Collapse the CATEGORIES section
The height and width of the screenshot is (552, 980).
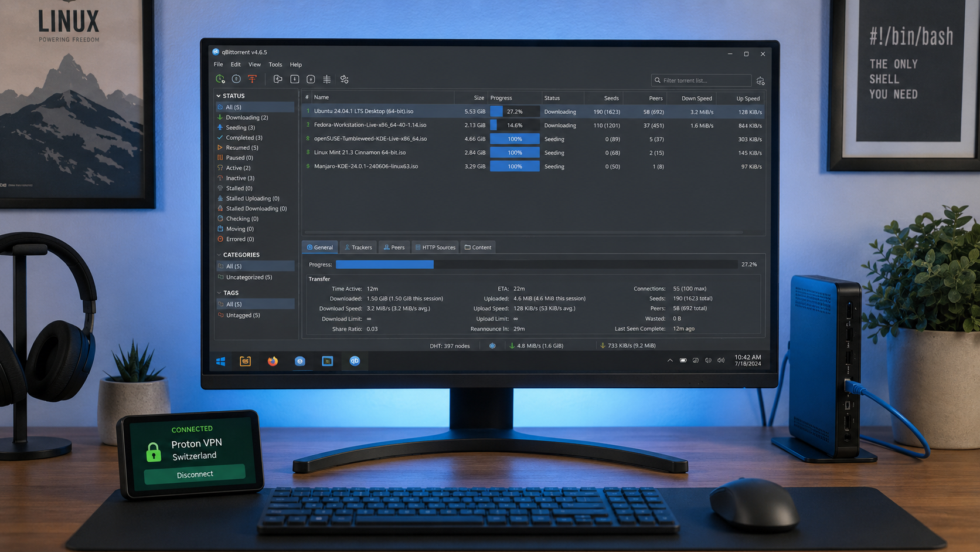(219, 255)
